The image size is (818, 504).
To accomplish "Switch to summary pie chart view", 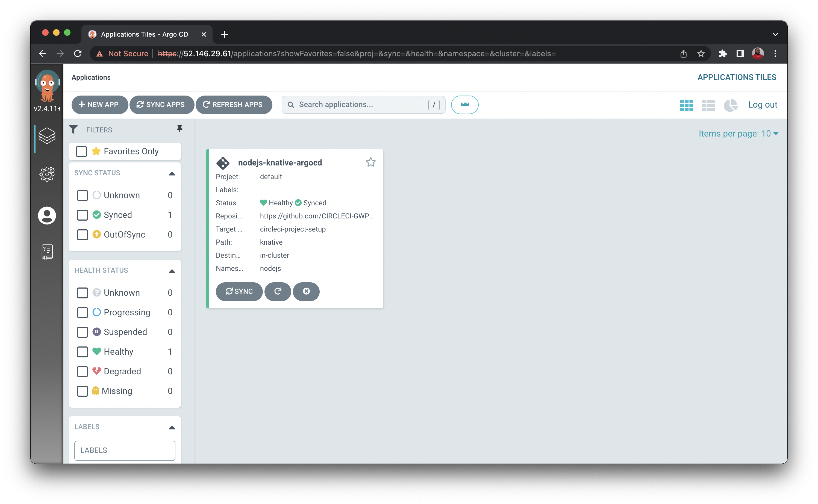I will [x=731, y=105].
